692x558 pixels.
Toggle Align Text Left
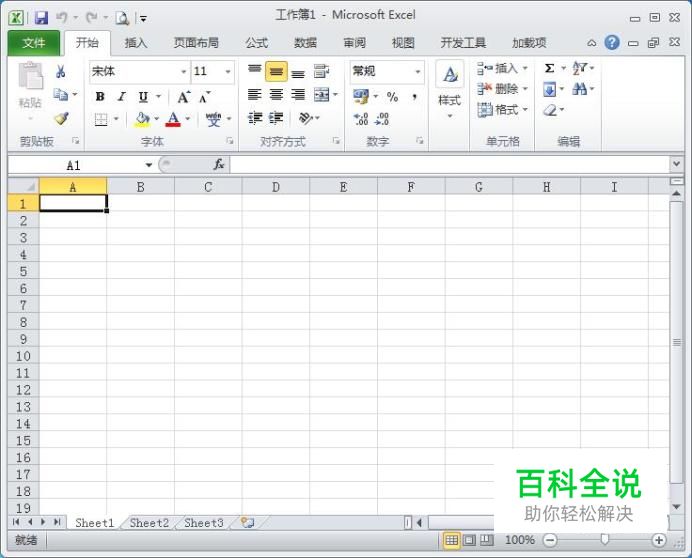pyautogui.click(x=255, y=94)
